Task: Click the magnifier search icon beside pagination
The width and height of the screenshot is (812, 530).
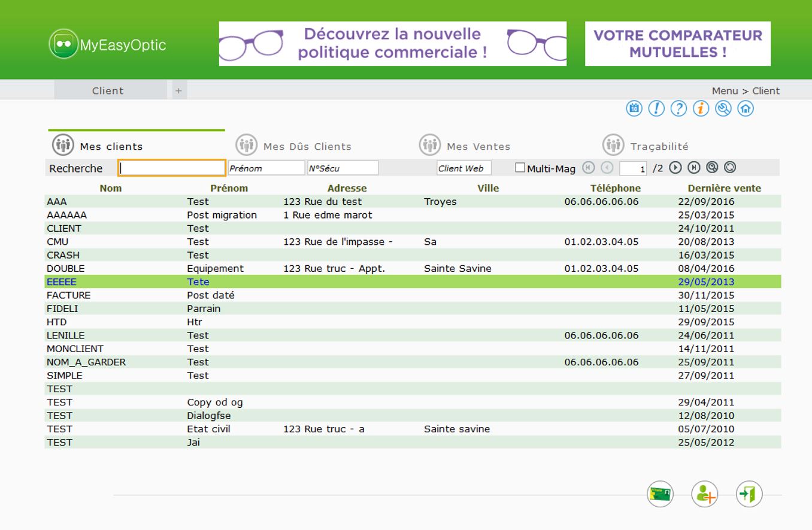Action: tap(712, 168)
